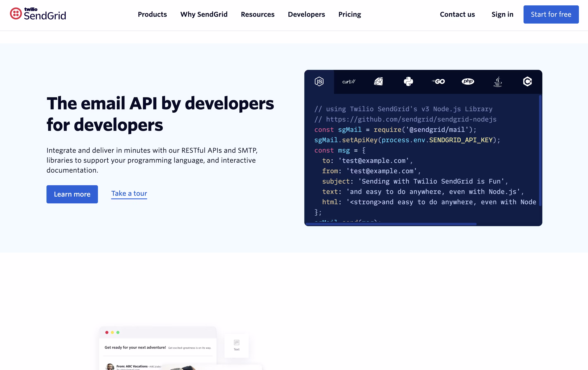The width and height of the screenshot is (588, 370).
Task: Click the Start for free button
Action: coord(551,14)
